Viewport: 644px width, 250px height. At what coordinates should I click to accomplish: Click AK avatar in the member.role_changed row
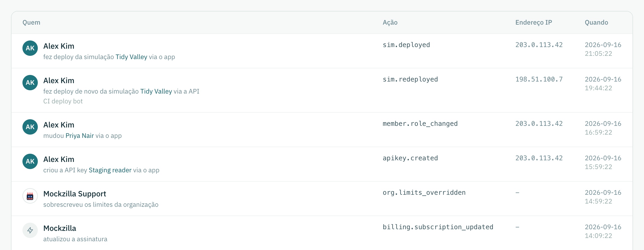tap(30, 127)
